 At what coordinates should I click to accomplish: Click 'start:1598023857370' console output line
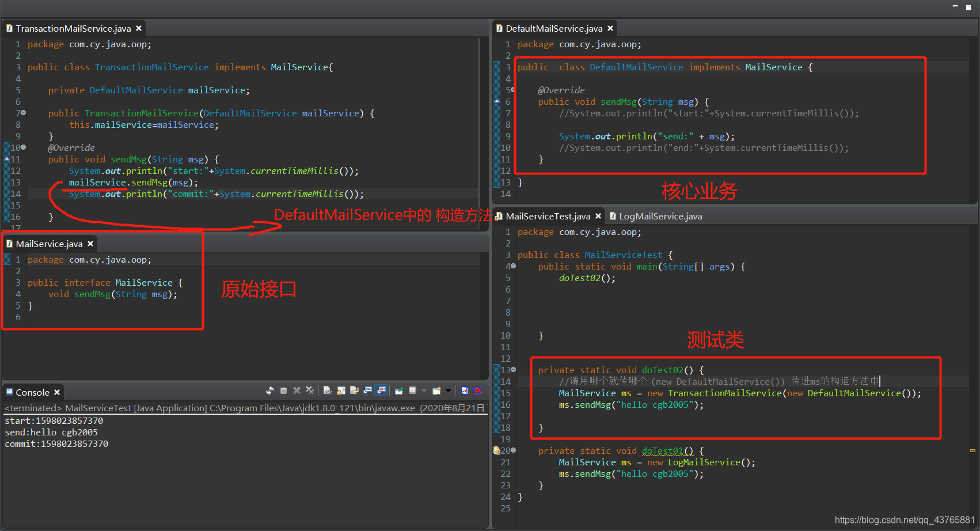click(x=54, y=421)
